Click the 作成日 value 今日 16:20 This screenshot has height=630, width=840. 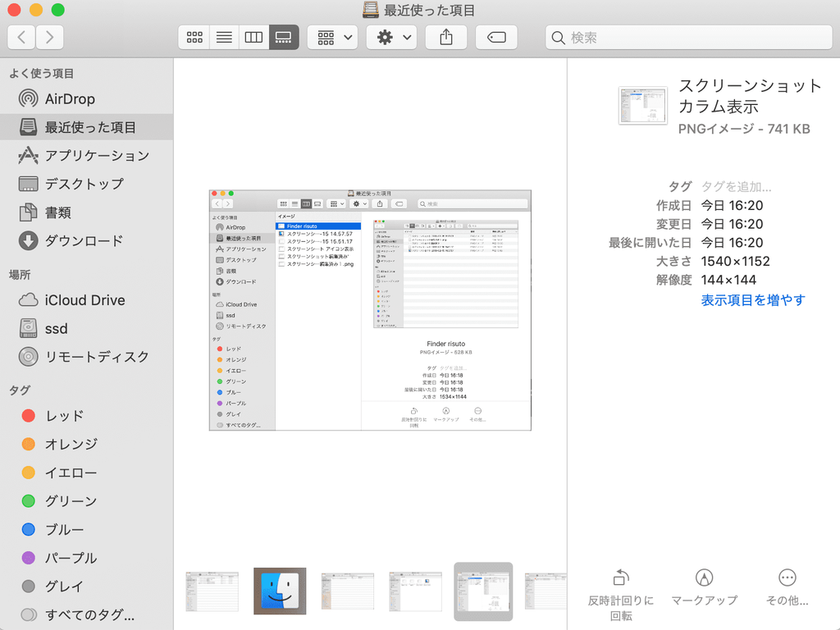click(x=732, y=205)
